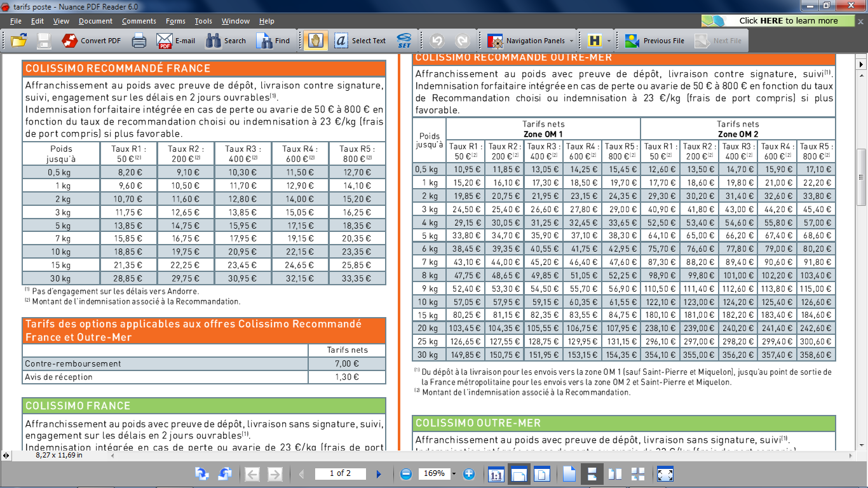
Task: Activate the Select Text tool
Action: click(360, 41)
